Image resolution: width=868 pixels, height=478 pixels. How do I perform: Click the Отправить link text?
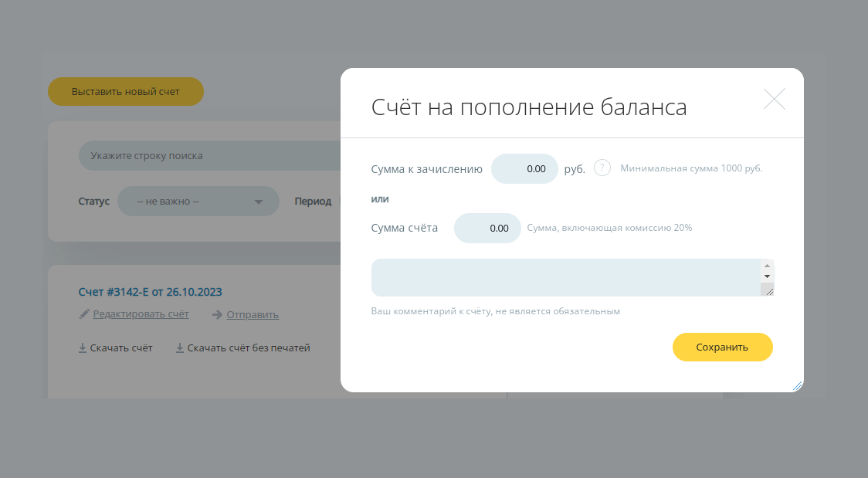pyautogui.click(x=253, y=314)
